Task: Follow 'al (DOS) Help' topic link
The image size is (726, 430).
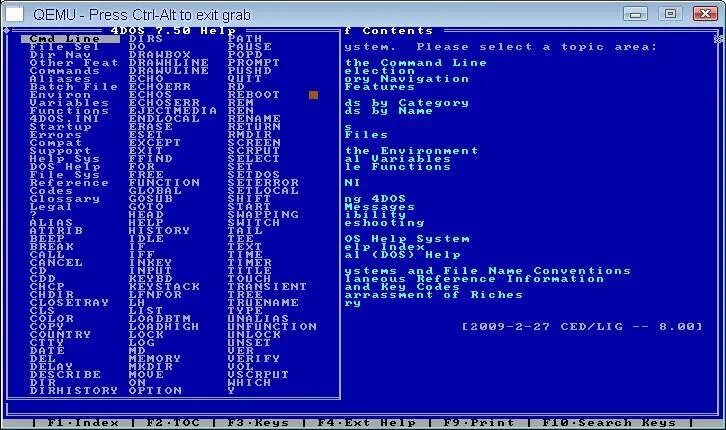Action: click(402, 255)
